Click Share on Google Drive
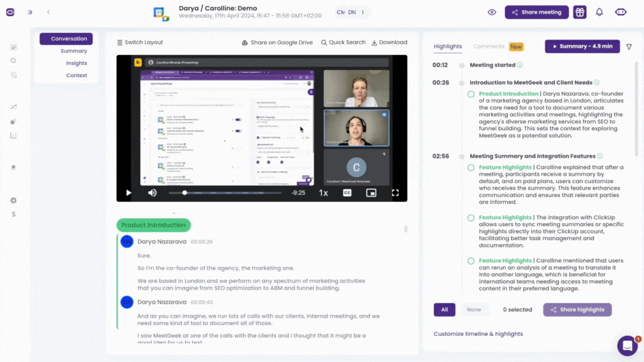This screenshot has height=362, width=644. click(277, 42)
